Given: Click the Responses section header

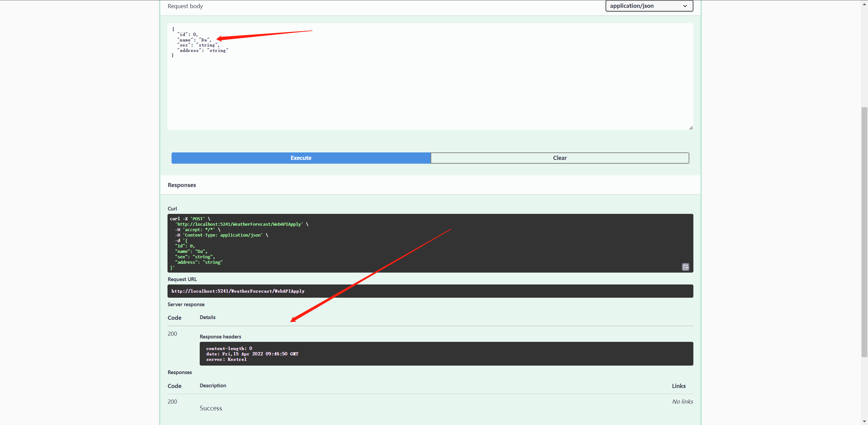Looking at the screenshot, I should coord(182,185).
